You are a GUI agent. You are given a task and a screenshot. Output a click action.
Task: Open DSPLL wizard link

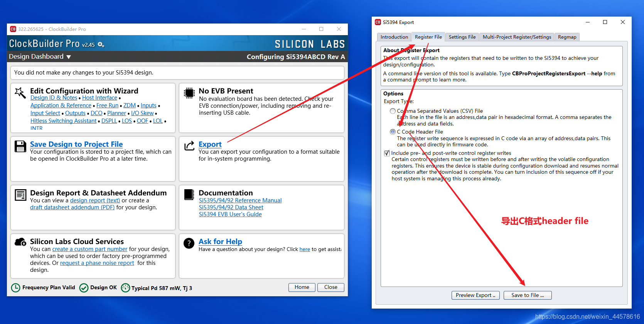coord(109,121)
